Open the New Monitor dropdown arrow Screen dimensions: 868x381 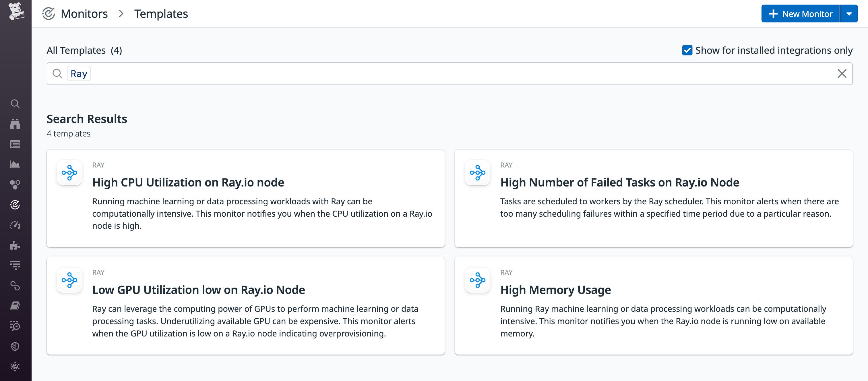click(x=849, y=14)
